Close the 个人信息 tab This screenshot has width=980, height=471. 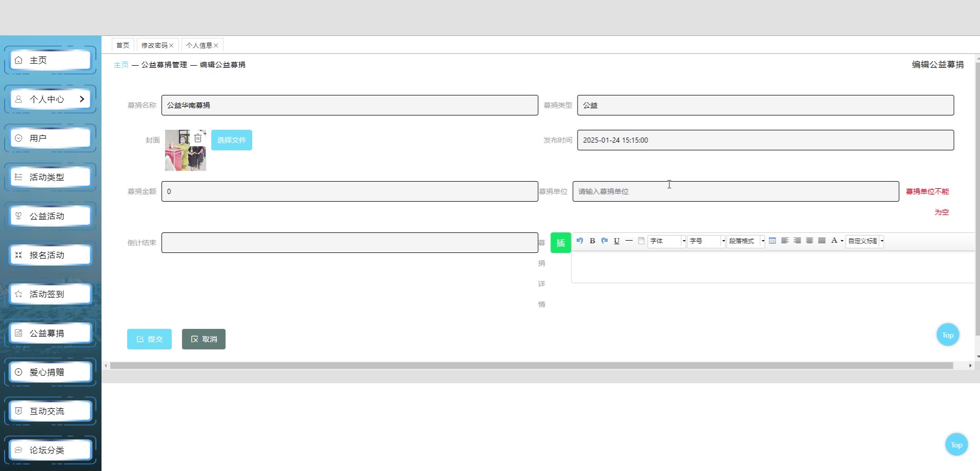(216, 46)
